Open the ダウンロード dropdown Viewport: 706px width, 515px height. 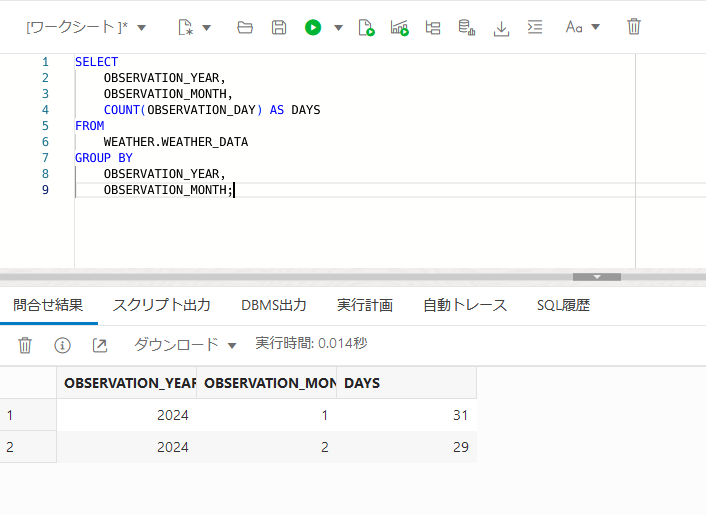click(185, 345)
